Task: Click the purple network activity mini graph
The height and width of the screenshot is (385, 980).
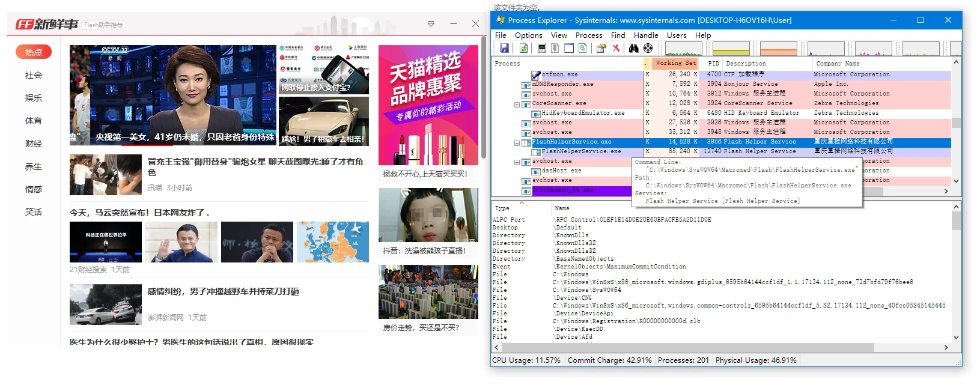Action: [x=874, y=49]
